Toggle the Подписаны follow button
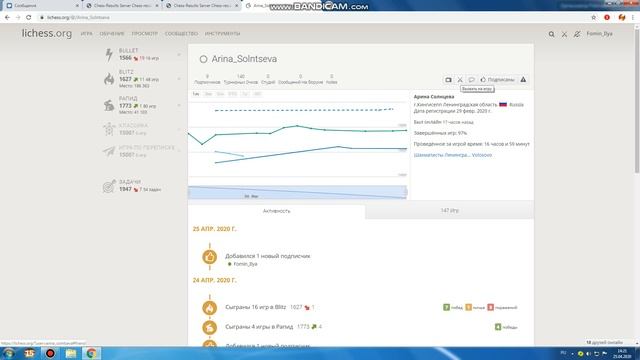 click(497, 80)
